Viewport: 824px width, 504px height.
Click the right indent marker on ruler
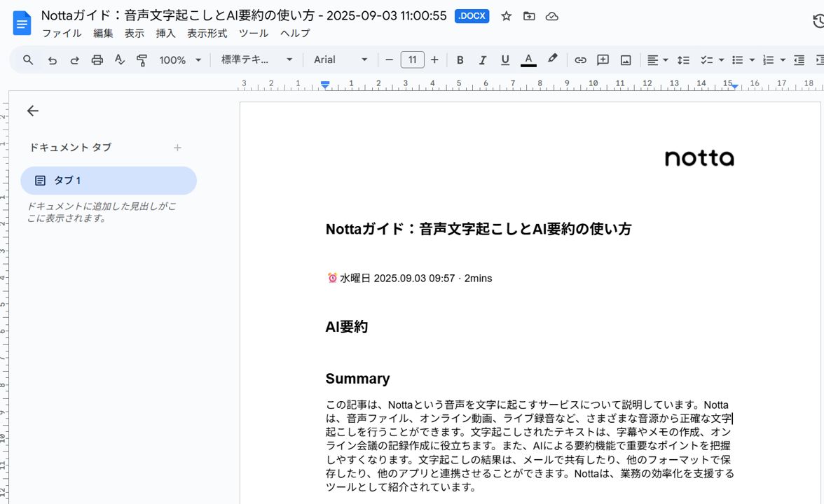point(734,87)
